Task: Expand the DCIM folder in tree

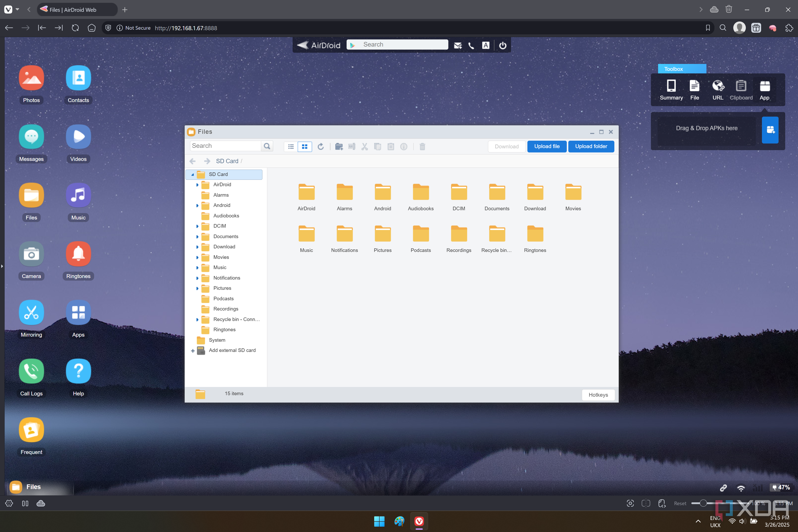Action: click(197, 226)
